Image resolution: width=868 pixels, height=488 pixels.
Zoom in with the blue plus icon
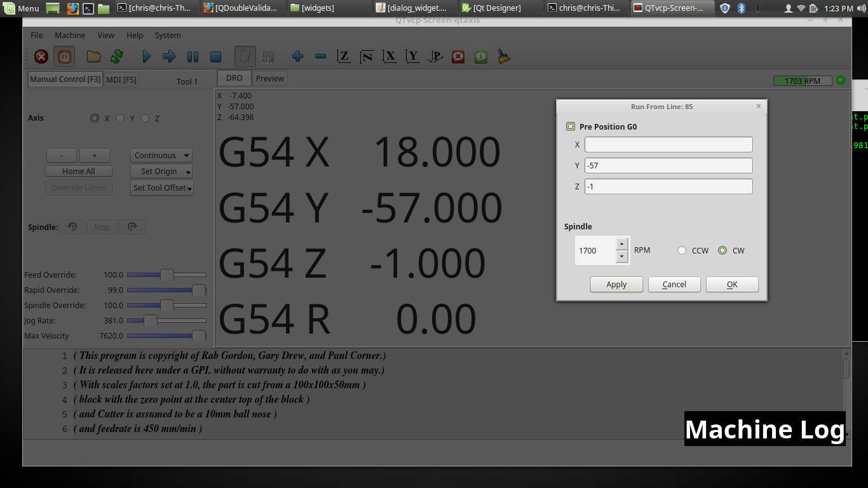coord(297,57)
